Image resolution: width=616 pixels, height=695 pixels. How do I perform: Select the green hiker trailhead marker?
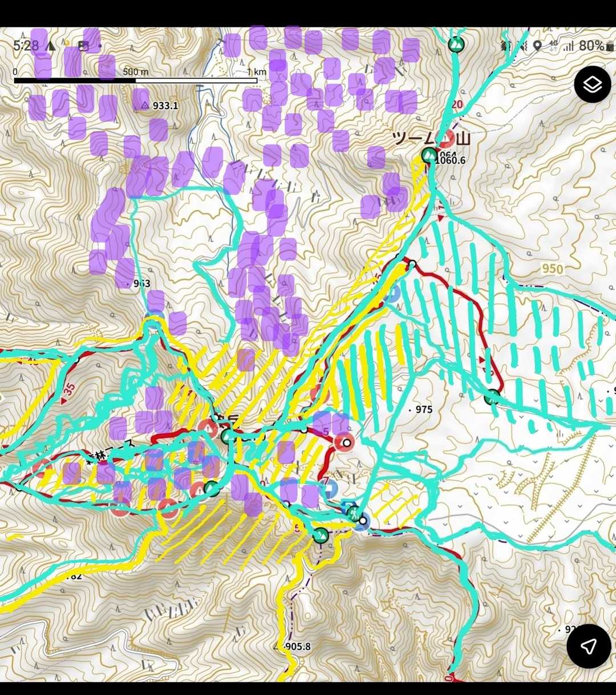coord(354,513)
